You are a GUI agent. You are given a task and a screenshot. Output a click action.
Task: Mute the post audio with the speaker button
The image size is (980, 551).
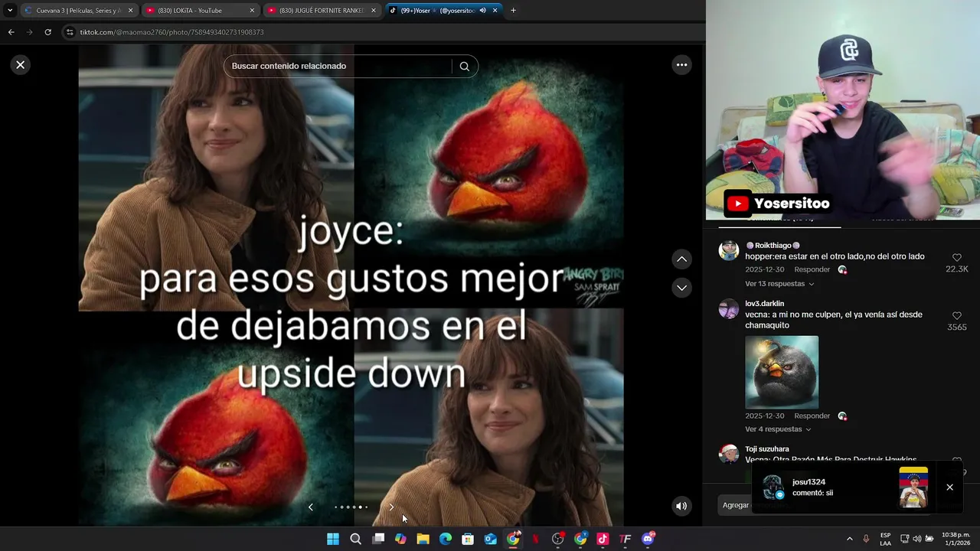(681, 506)
